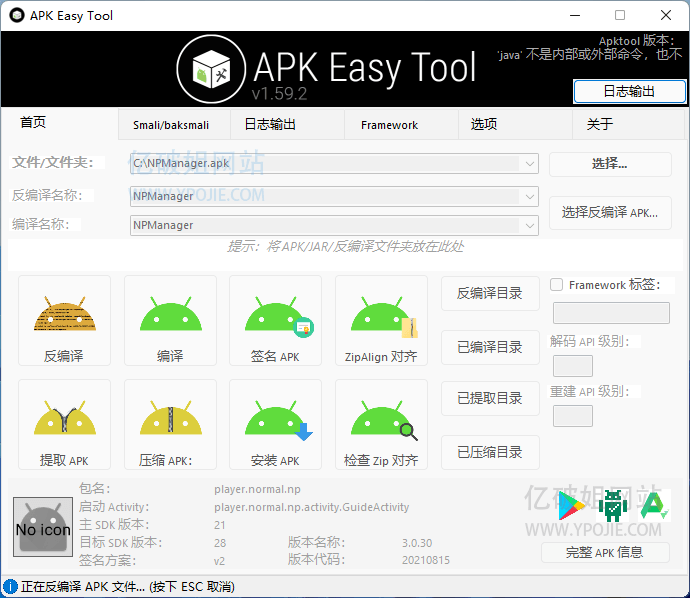Expand the 文件/文件夹 path dropdown
The height and width of the screenshot is (598, 690).
point(530,164)
